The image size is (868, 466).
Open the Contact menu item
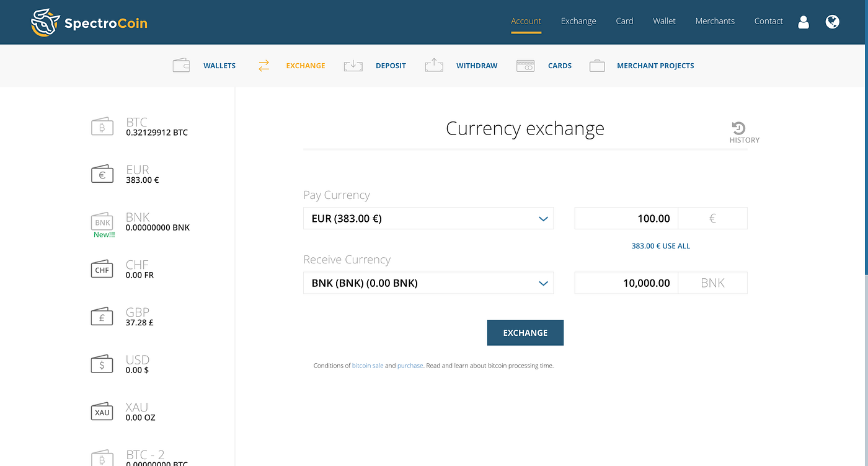769,21
